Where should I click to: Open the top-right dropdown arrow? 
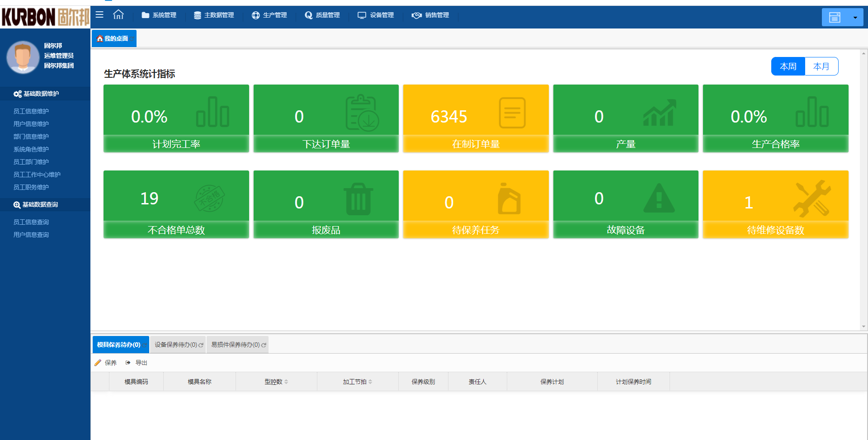point(855,18)
